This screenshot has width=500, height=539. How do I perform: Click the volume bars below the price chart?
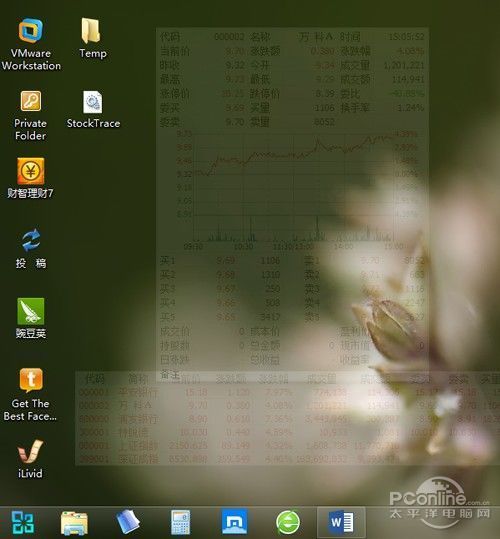point(294,229)
